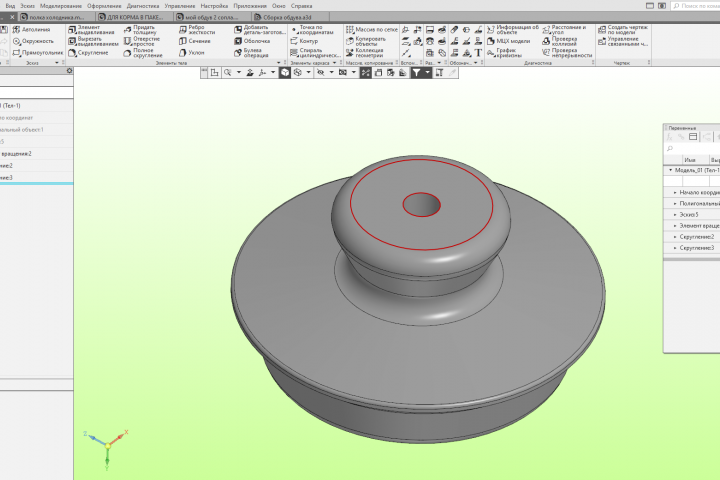Image resolution: width=720 pixels, height=480 pixels.
Task: Run Проверка непрерывности check
Action: coord(567,53)
